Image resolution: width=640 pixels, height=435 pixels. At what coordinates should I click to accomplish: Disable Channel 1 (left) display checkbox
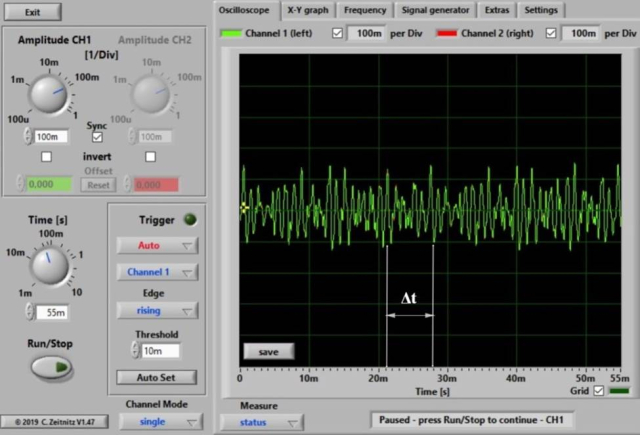pyautogui.click(x=337, y=33)
